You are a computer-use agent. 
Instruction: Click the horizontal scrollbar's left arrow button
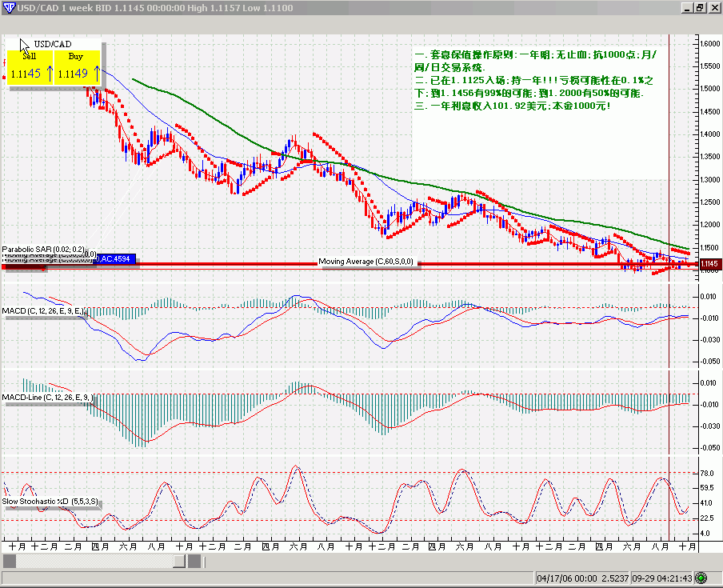[x=10, y=562]
